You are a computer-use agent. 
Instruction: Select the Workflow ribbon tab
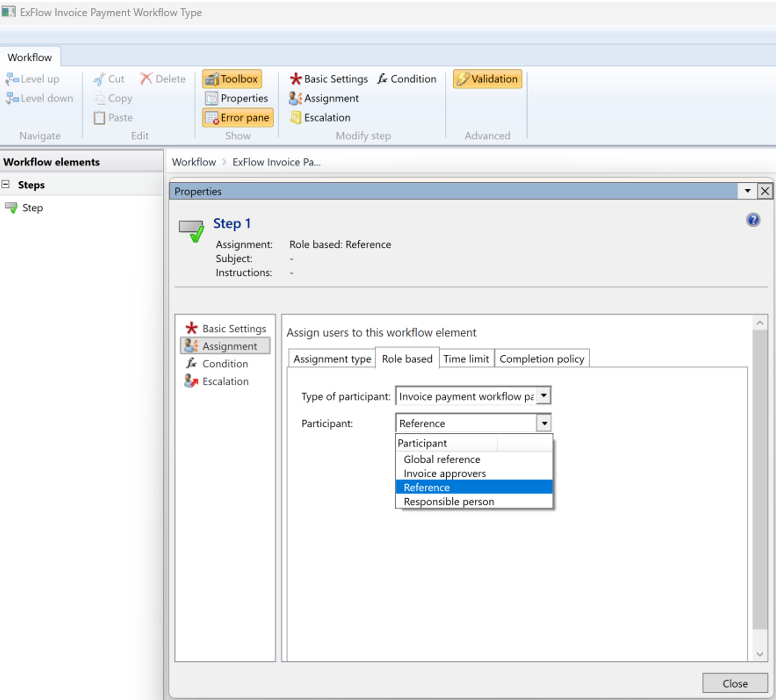tap(30, 57)
